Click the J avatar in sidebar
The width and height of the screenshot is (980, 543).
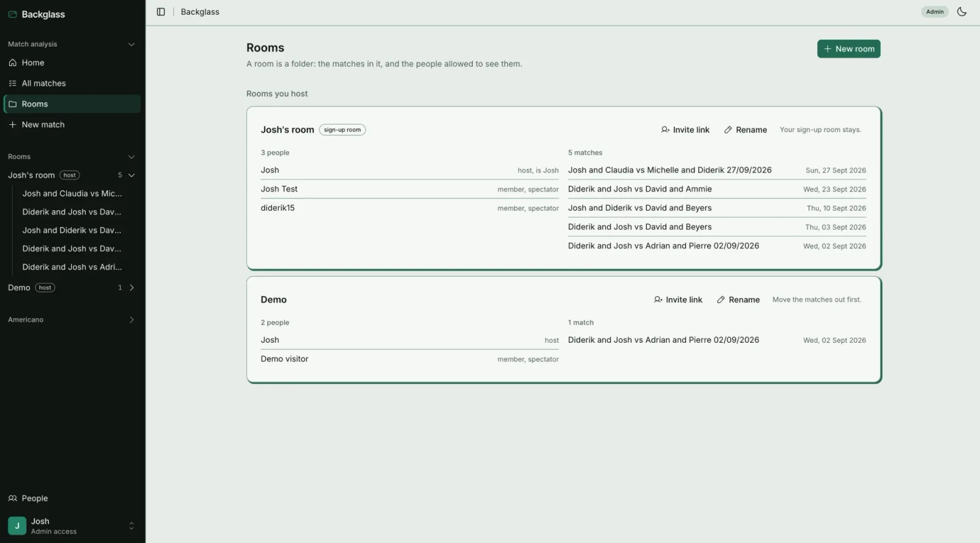click(17, 526)
